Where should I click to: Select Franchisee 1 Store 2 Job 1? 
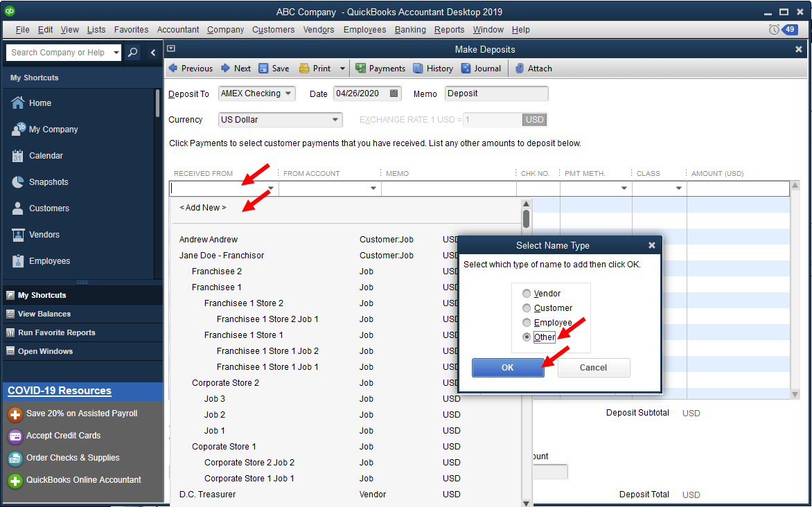point(267,319)
